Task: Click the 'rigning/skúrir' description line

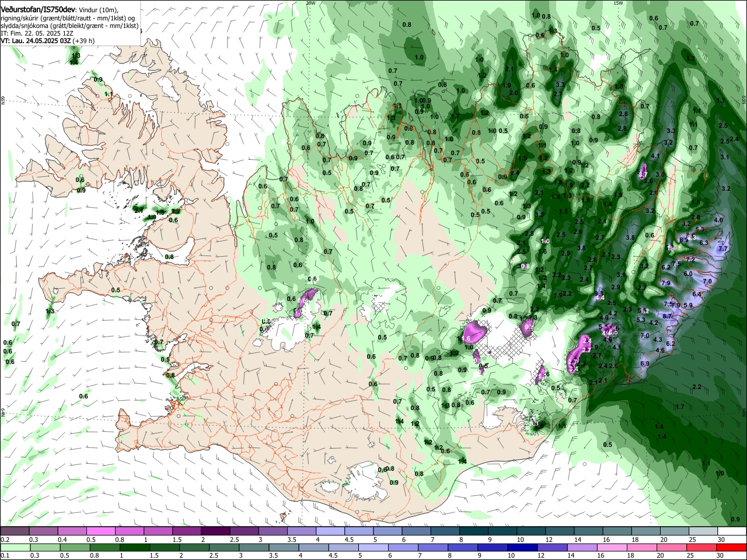Action: [x=68, y=17]
